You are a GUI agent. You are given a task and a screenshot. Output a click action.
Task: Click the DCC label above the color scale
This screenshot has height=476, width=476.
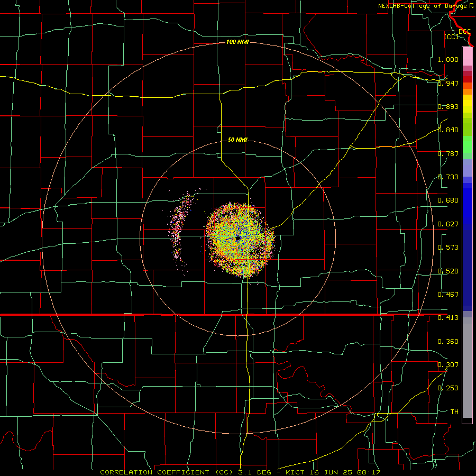[465, 32]
